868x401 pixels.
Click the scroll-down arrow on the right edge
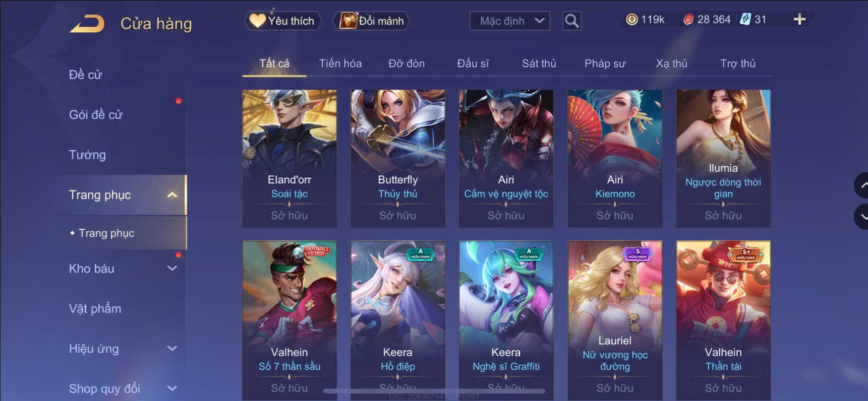coord(861,217)
